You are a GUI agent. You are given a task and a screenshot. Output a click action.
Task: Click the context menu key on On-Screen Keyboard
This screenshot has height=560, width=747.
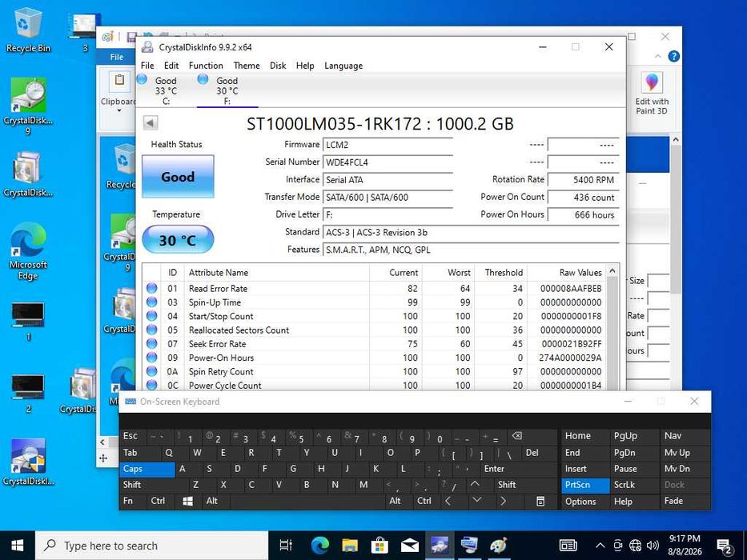point(540,501)
